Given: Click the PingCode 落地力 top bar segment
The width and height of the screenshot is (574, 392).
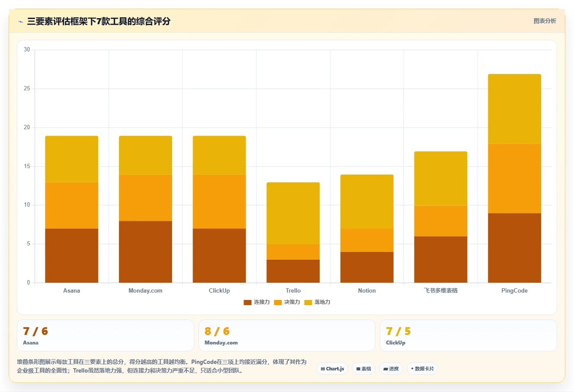Looking at the screenshot, I should point(514,109).
